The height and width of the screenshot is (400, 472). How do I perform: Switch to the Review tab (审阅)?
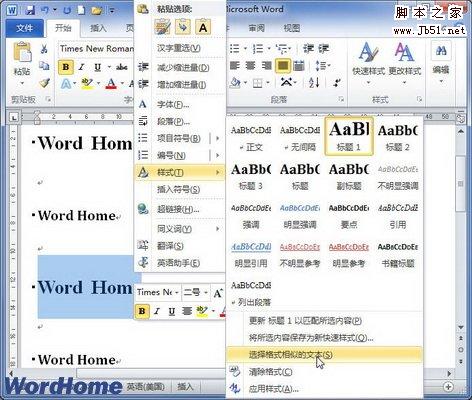(257, 28)
